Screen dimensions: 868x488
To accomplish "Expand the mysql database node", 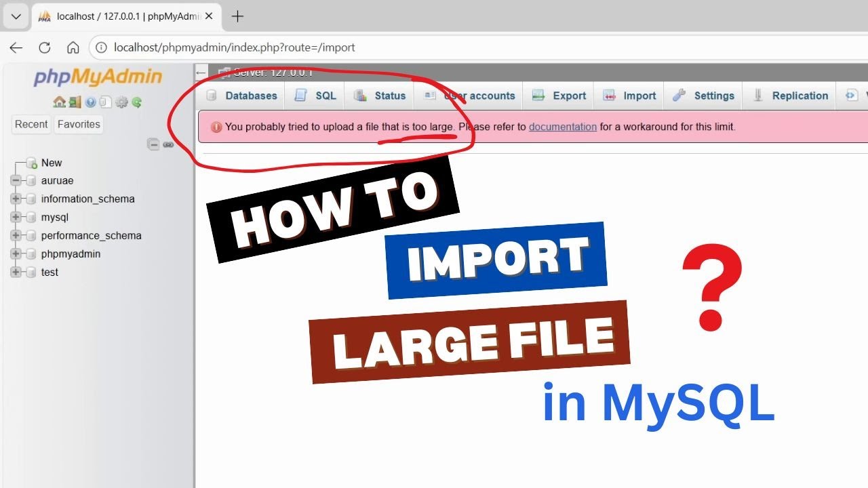I will 16,218.
